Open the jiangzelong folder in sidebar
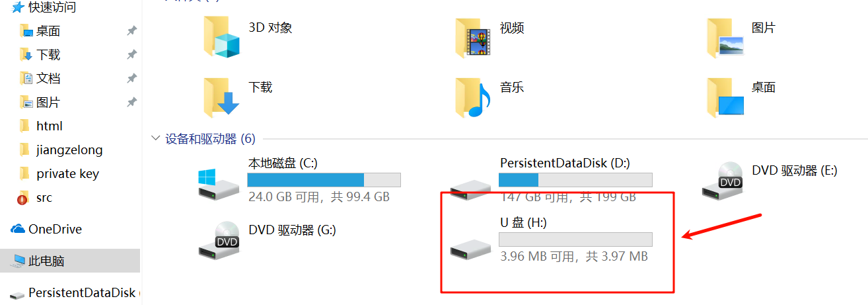 69,150
